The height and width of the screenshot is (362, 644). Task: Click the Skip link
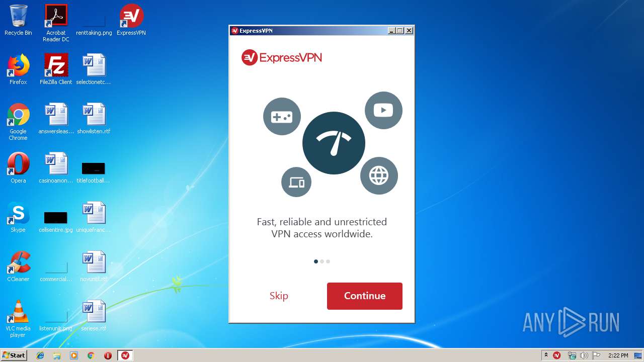click(x=279, y=296)
